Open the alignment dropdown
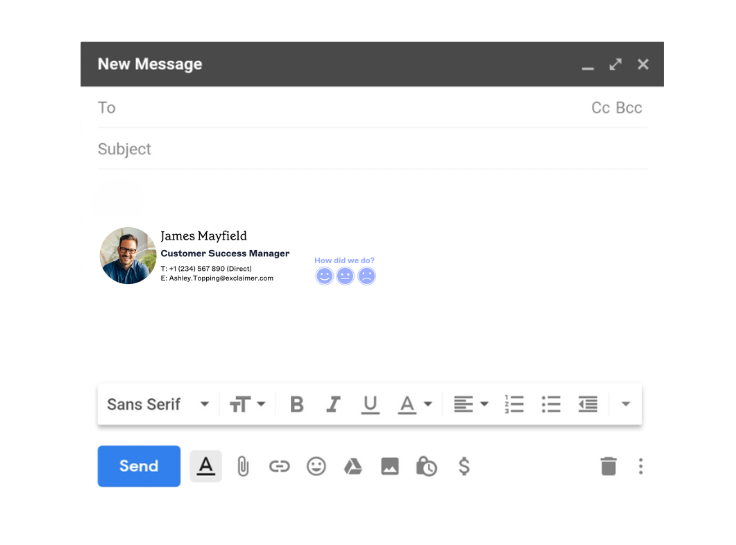This screenshot has height=545, width=736. click(471, 404)
